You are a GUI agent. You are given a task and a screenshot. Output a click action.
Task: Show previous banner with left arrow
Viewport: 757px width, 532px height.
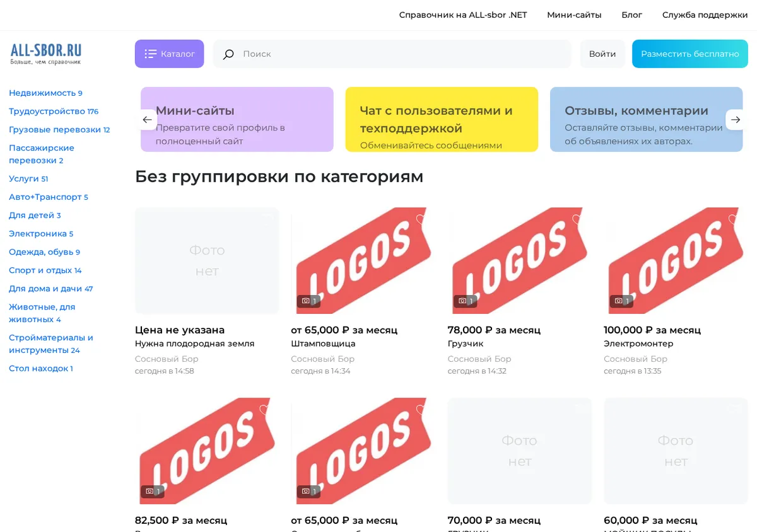(x=147, y=120)
